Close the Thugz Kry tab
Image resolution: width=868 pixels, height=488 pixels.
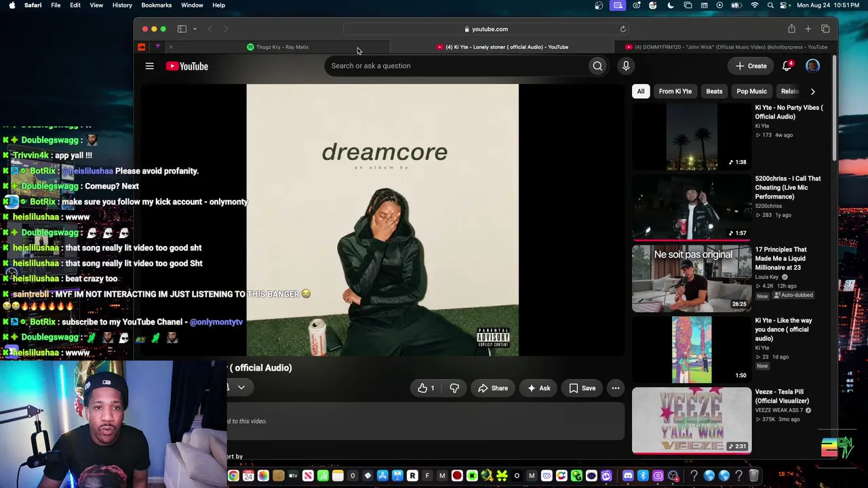171,47
